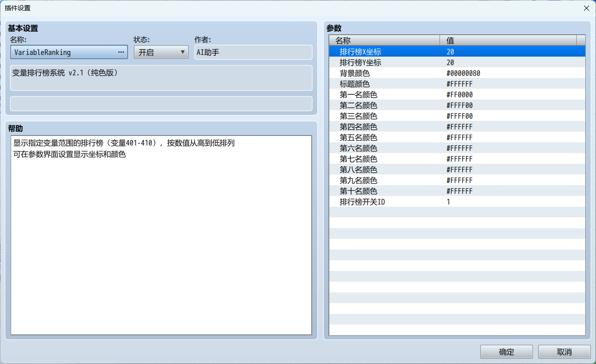Select the 第三名颜色 parameter row
Image resolution: width=596 pixels, height=364 pixels.
458,116
